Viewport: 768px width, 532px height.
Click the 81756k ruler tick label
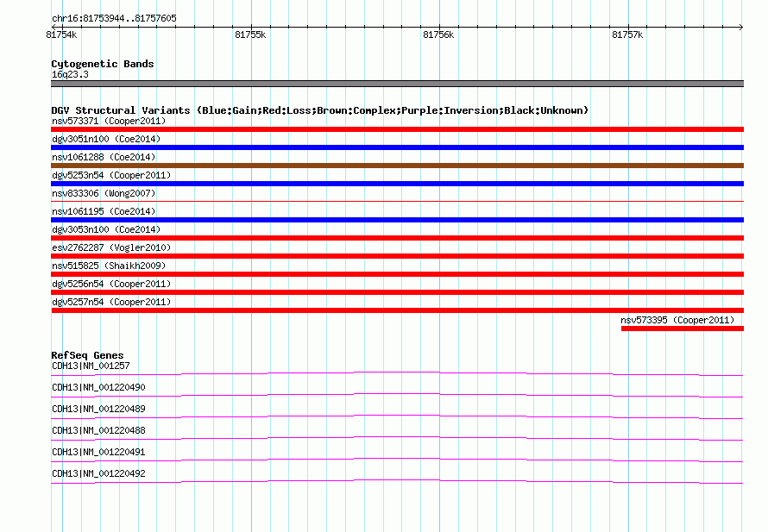click(438, 34)
